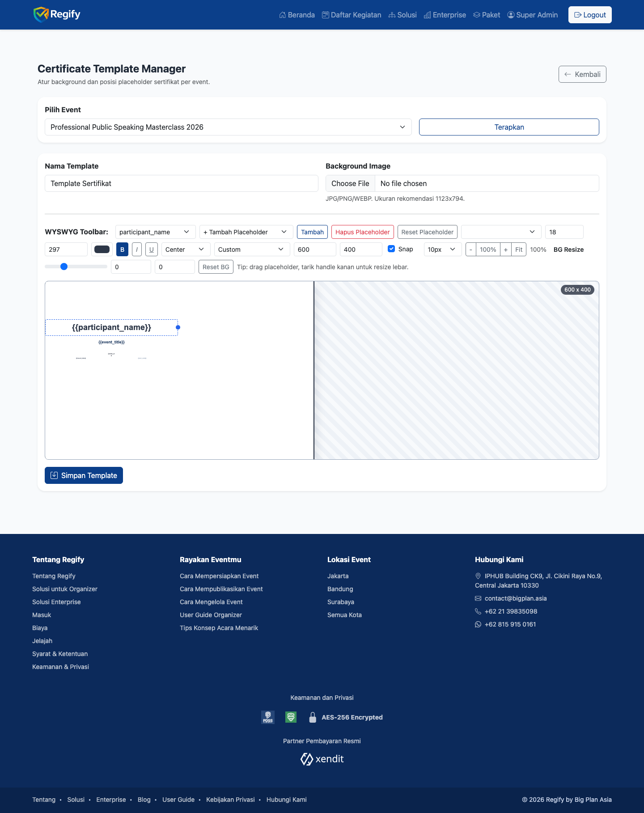Open the Pilih Event dropdown
The width and height of the screenshot is (644, 813).
pyautogui.click(x=228, y=127)
